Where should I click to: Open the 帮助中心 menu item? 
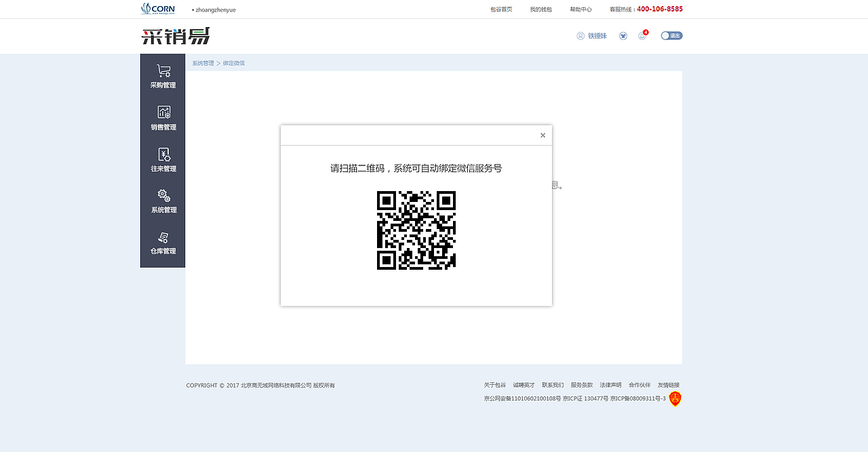pos(580,9)
